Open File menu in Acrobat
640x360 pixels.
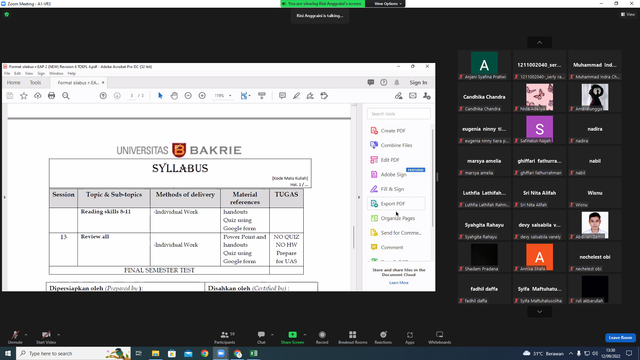pyautogui.click(x=7, y=73)
